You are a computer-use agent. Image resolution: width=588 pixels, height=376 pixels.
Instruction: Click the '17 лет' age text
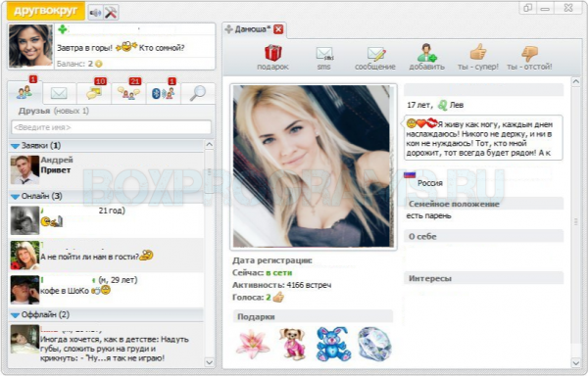[419, 105]
